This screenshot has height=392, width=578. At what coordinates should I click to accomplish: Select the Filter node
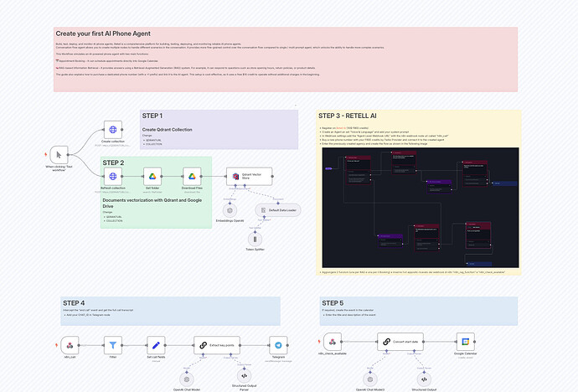coord(113,345)
